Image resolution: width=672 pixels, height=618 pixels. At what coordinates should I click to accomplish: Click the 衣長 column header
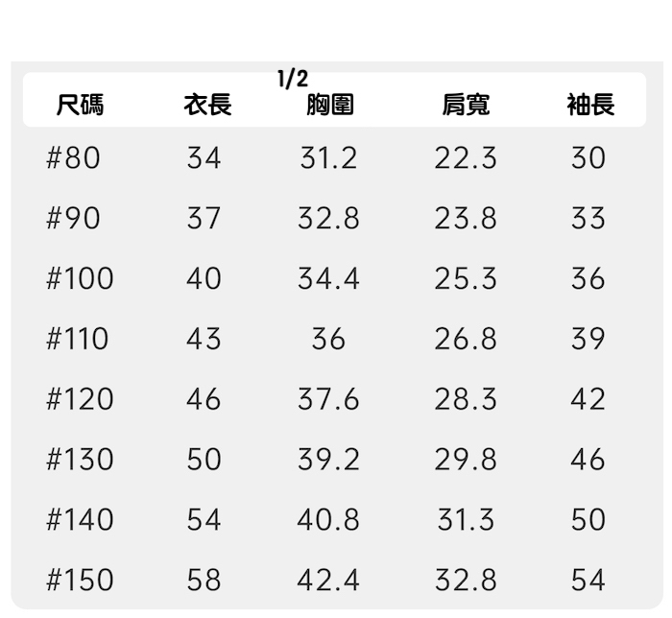point(207,106)
